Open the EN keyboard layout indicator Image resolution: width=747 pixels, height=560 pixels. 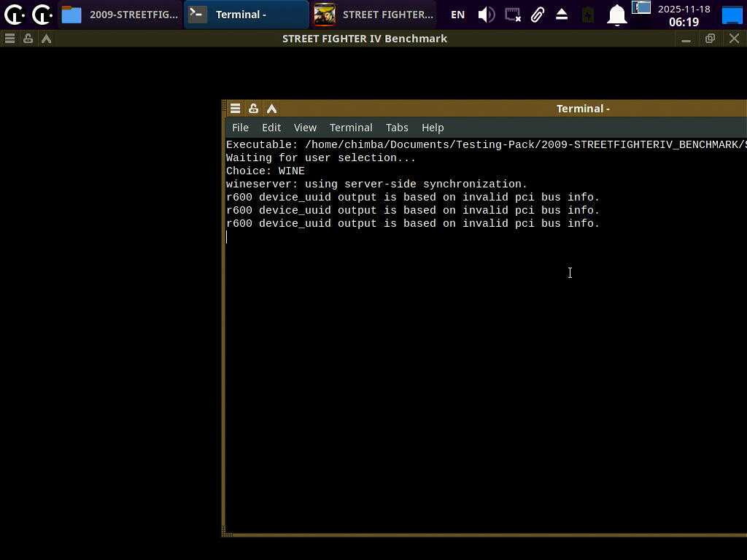457,15
